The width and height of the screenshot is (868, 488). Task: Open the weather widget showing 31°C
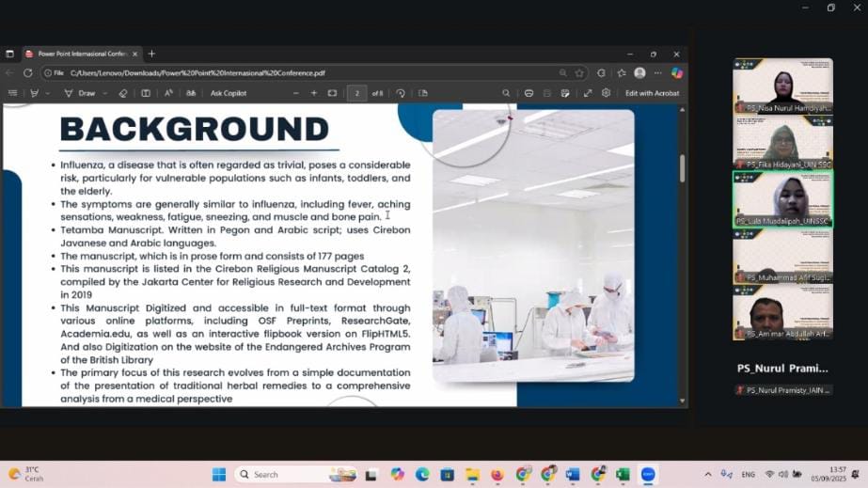[26, 474]
